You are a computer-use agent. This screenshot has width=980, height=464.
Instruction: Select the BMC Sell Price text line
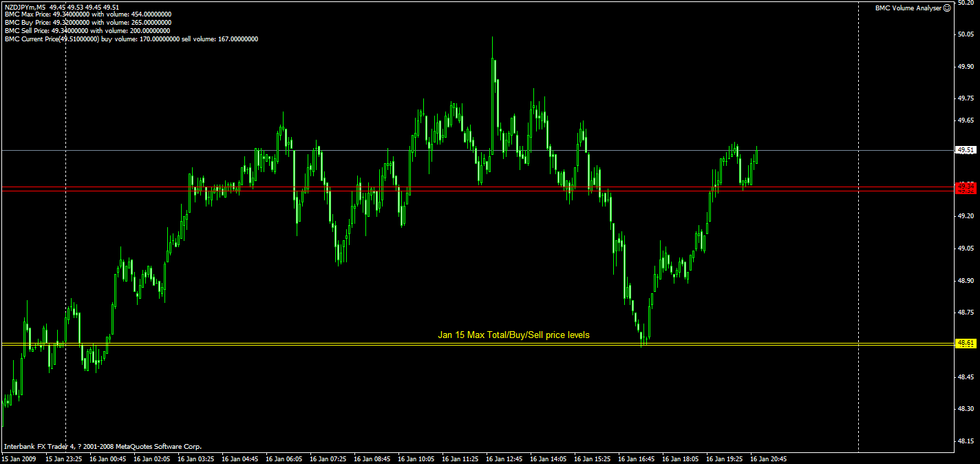pyautogui.click(x=87, y=31)
